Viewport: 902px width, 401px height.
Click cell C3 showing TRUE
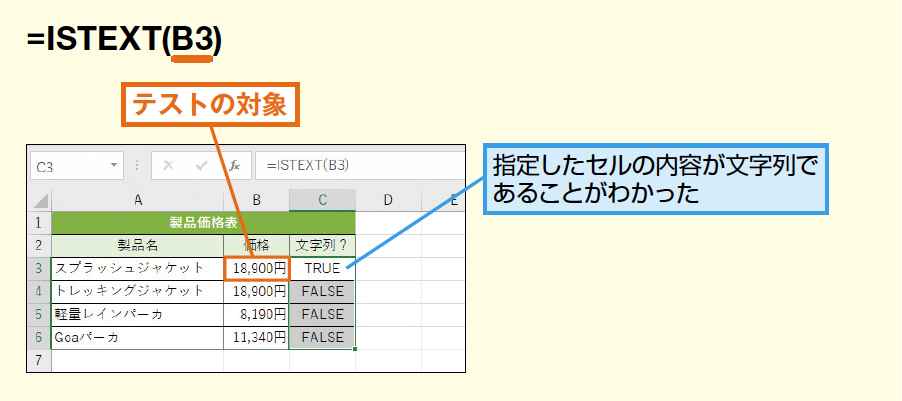(x=322, y=268)
